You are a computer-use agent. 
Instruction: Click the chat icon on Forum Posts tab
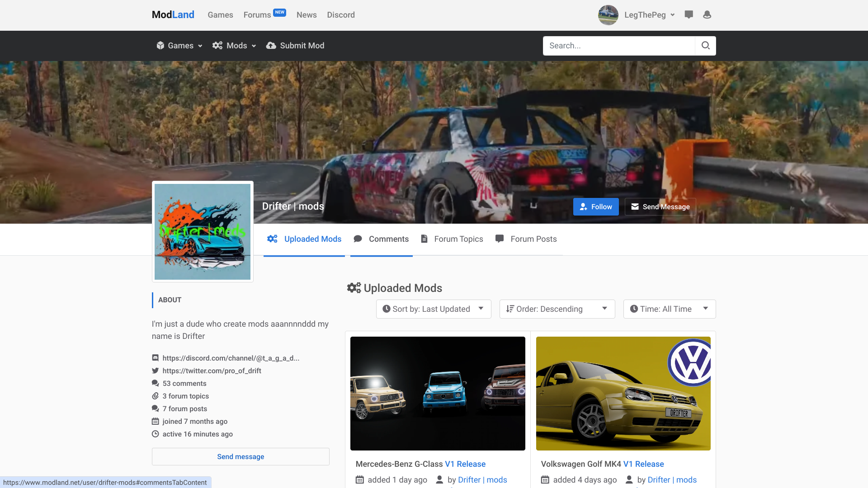click(500, 239)
